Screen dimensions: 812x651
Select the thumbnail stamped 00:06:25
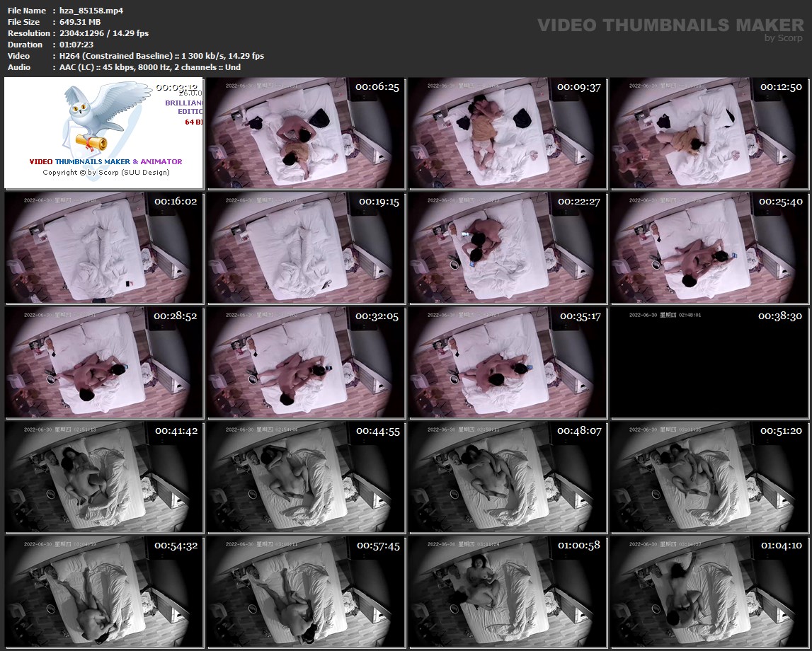pos(306,133)
